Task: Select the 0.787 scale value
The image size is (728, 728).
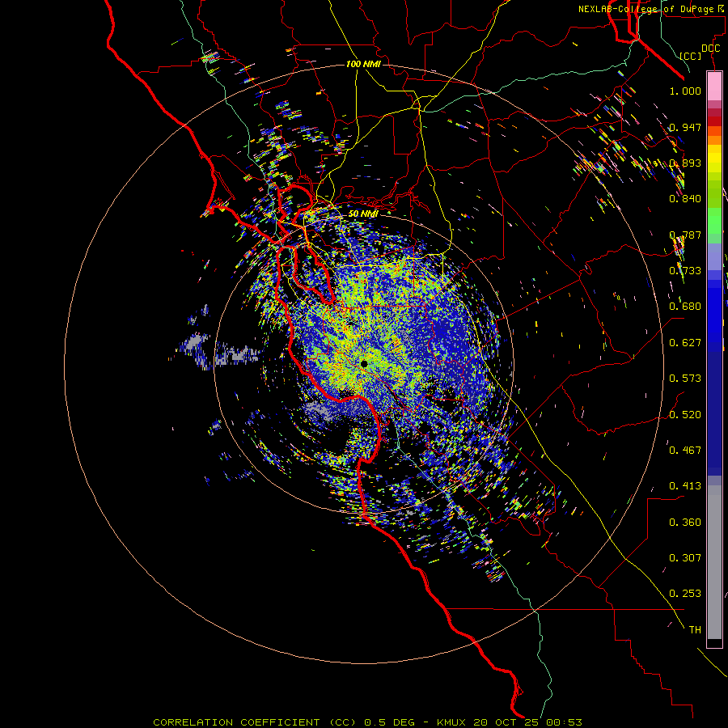Action: pos(685,235)
